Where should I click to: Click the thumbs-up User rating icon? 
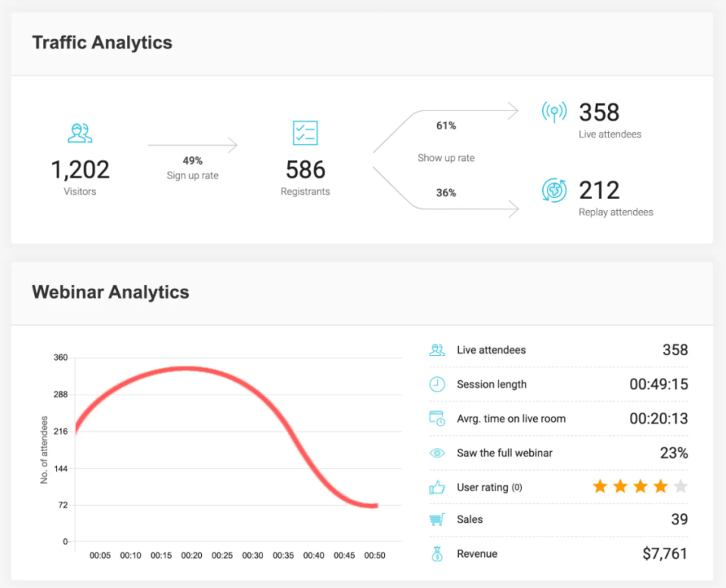pos(437,487)
